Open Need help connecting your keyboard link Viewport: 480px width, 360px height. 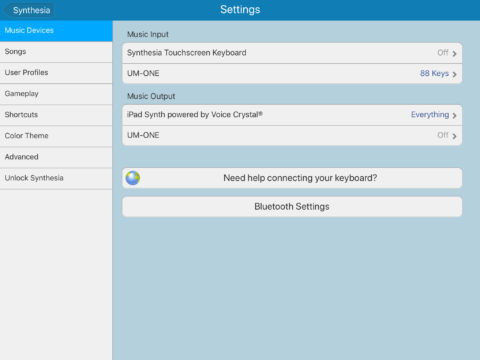pos(292,178)
